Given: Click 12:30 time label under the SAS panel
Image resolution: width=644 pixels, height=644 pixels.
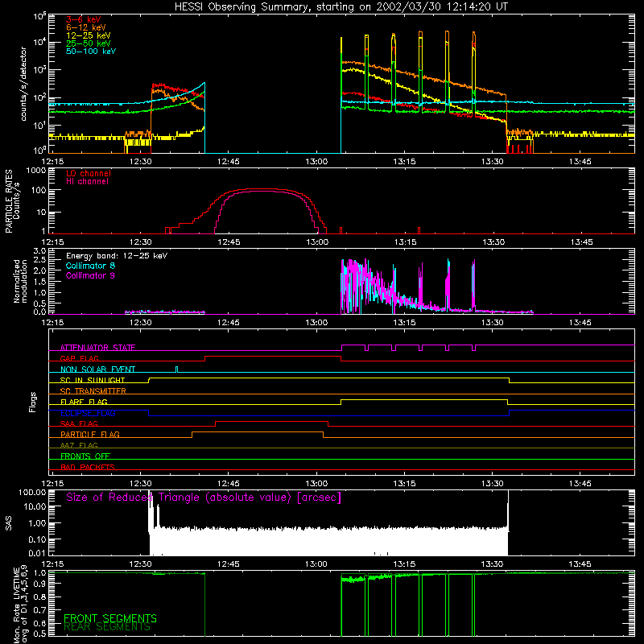Looking at the screenshot, I should (x=140, y=564).
